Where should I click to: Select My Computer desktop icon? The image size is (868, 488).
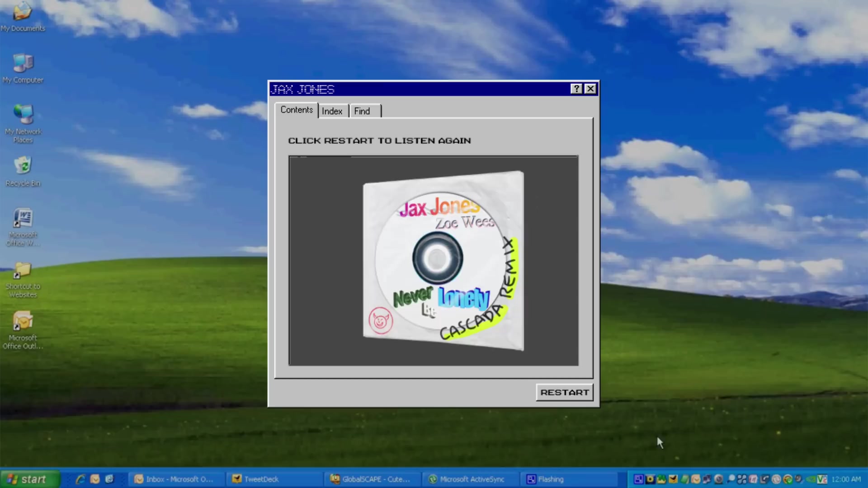[23, 68]
